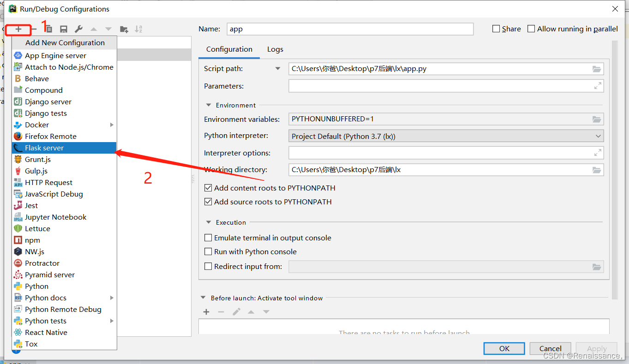Click the save configuration floppy icon

[x=64, y=29]
